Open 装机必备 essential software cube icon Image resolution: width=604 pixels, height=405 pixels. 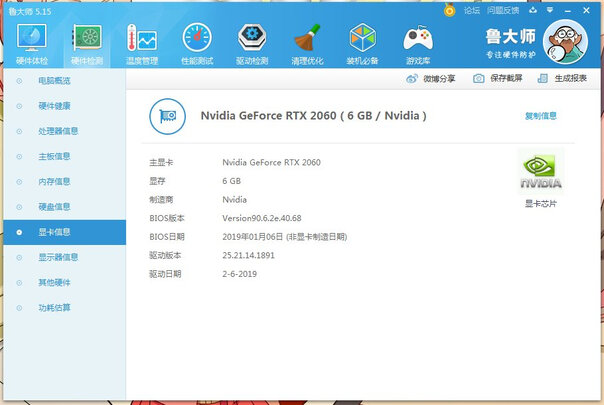point(362,40)
